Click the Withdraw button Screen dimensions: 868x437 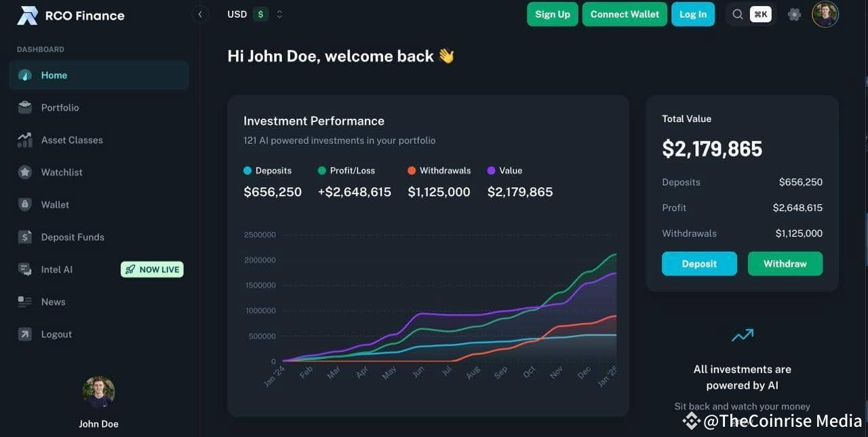(785, 263)
